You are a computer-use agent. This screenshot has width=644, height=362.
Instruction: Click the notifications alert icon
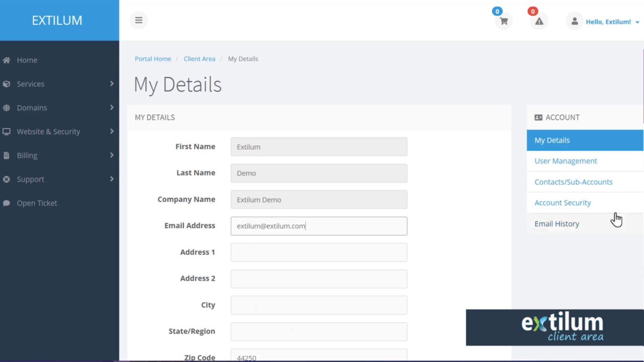point(538,22)
